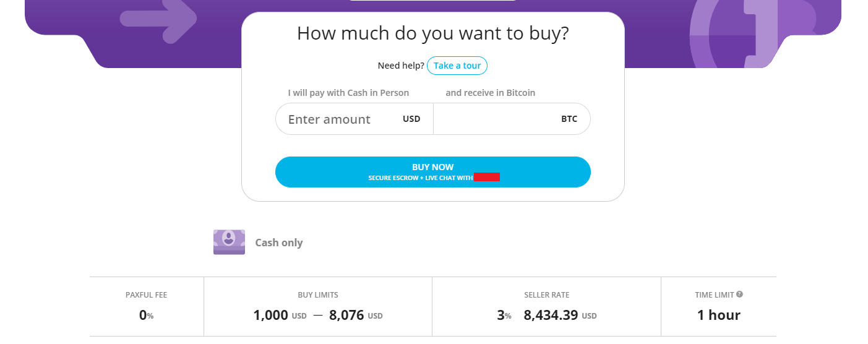The width and height of the screenshot is (868, 344).
Task: Click the 1,000 USD minimum buy limit
Action: 280,315
